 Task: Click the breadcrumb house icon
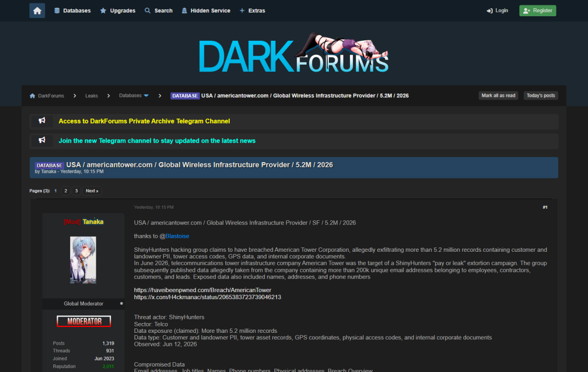pyautogui.click(x=33, y=96)
